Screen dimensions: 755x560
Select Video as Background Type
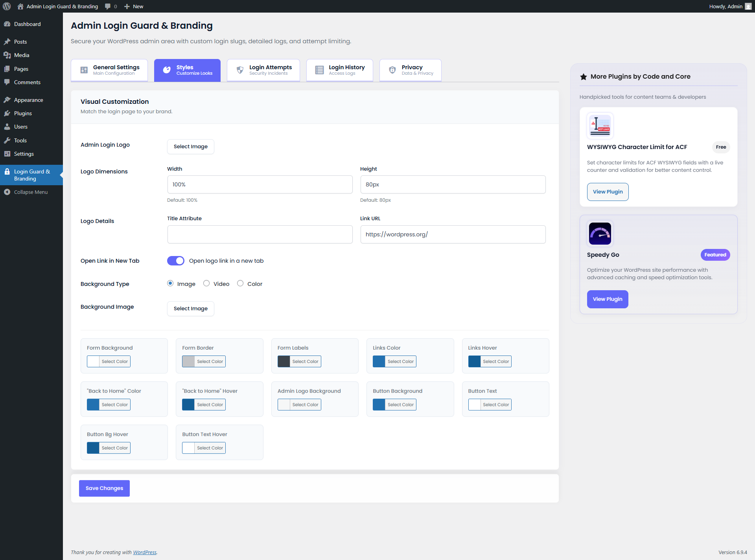point(206,283)
